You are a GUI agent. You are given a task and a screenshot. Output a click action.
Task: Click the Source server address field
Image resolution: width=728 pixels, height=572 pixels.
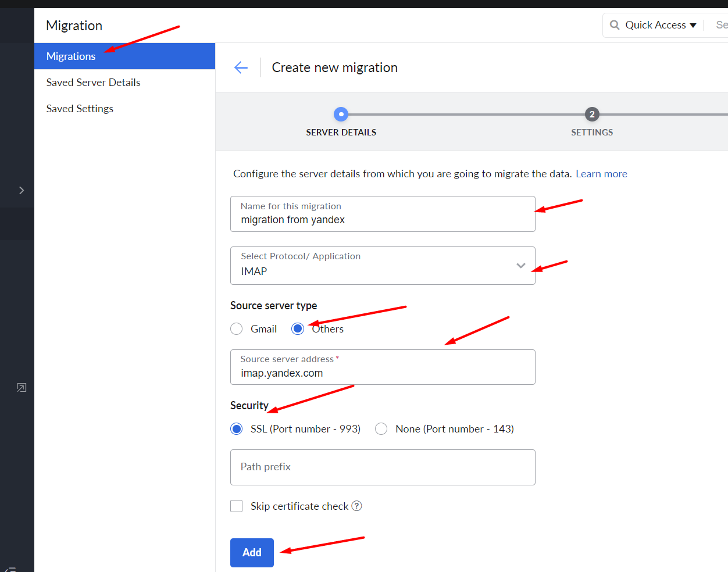tap(383, 367)
